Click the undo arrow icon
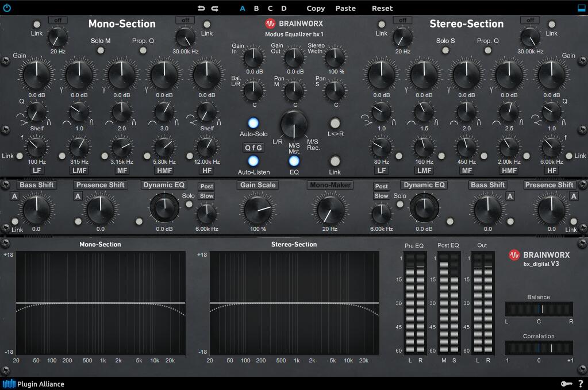588x390 pixels. (x=201, y=9)
